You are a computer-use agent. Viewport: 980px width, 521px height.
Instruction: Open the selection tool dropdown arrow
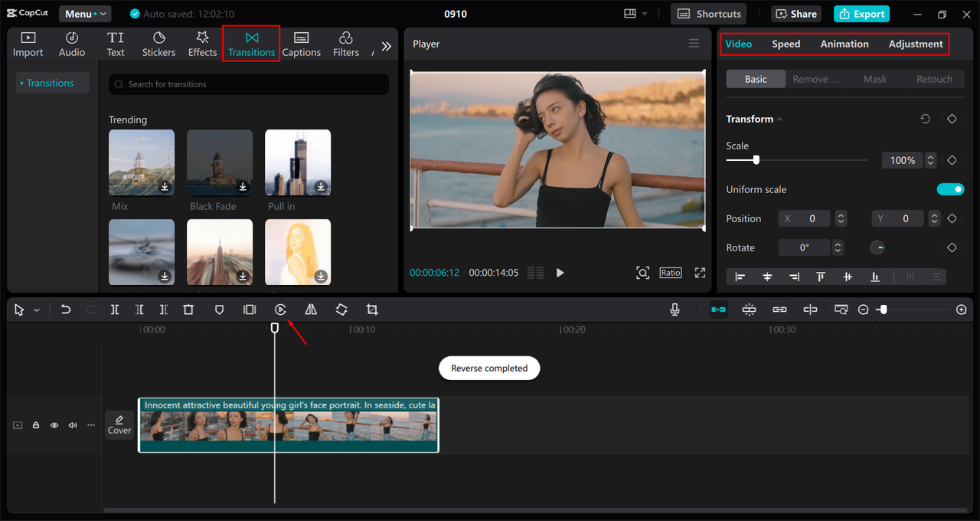point(36,310)
